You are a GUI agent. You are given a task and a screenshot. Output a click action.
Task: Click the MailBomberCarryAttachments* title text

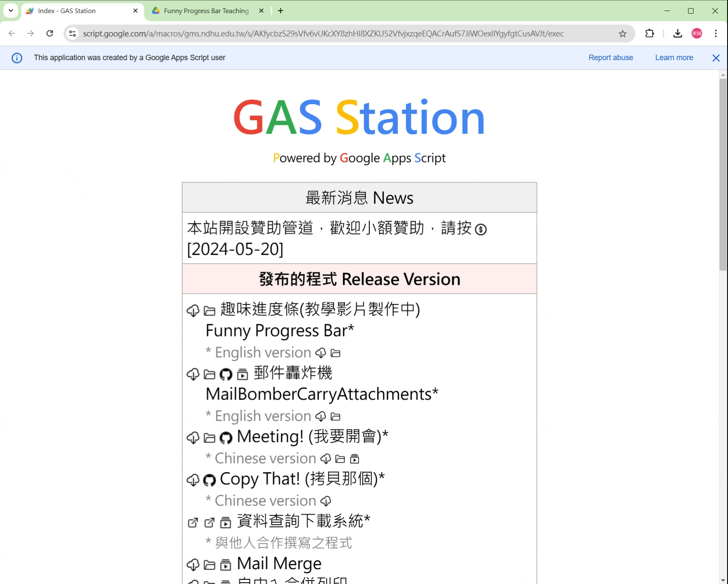(x=322, y=394)
